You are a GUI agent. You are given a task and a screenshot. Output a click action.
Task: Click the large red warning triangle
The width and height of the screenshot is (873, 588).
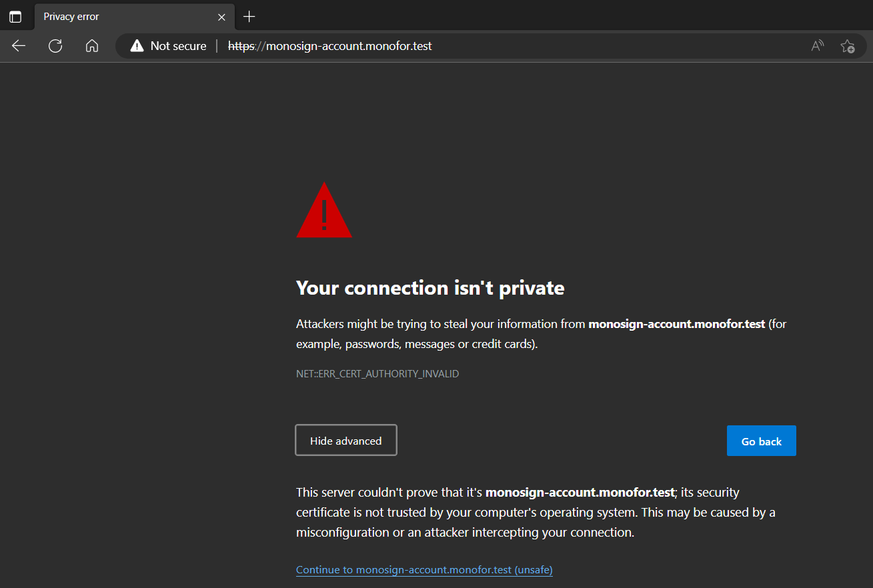click(324, 212)
